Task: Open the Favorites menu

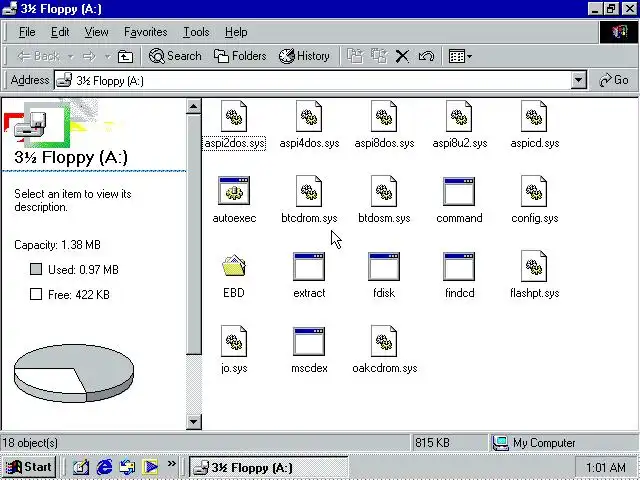Action: 146,32
